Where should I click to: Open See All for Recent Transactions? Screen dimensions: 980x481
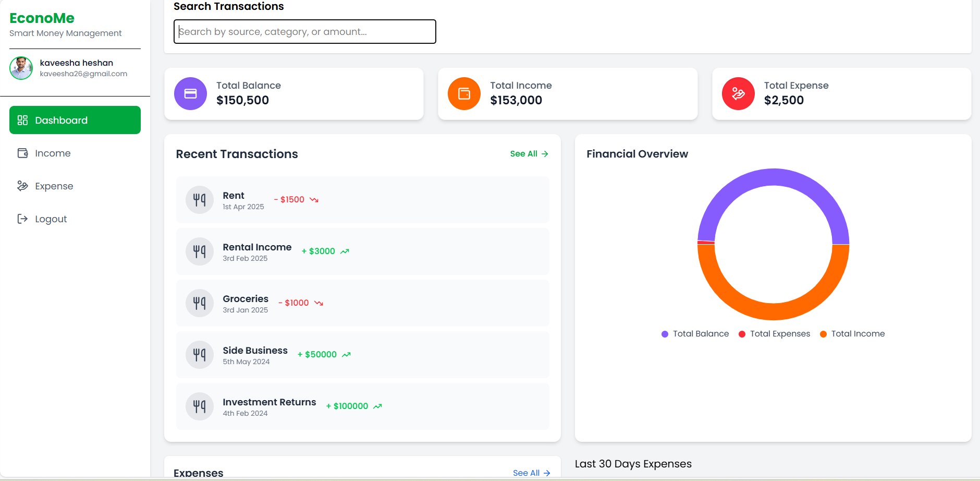pyautogui.click(x=528, y=153)
